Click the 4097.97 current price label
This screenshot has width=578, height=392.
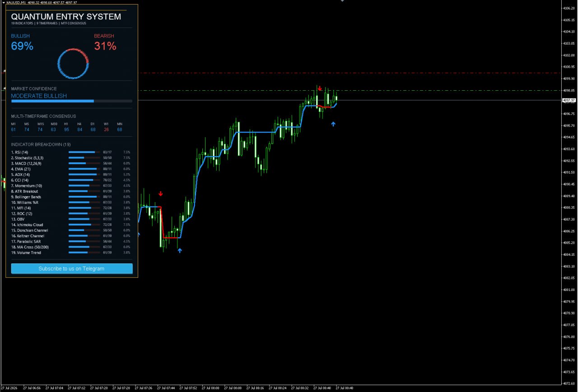[569, 100]
